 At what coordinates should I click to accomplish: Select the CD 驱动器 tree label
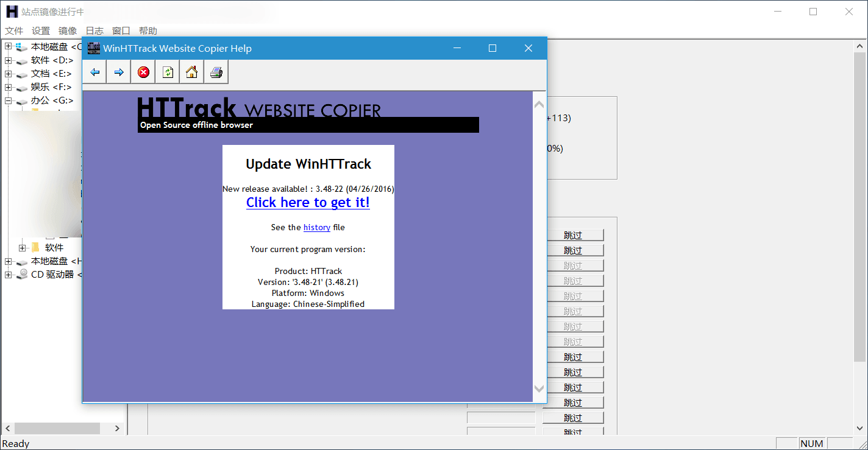tap(56, 275)
